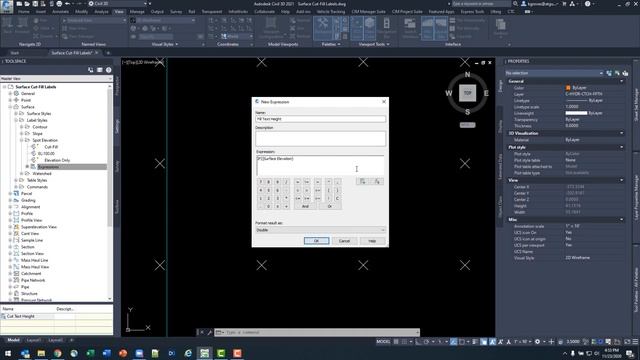Click the Insert Function icon in New Expression dialog
Viewport: 640px width, 360px height.
[x=377, y=181]
